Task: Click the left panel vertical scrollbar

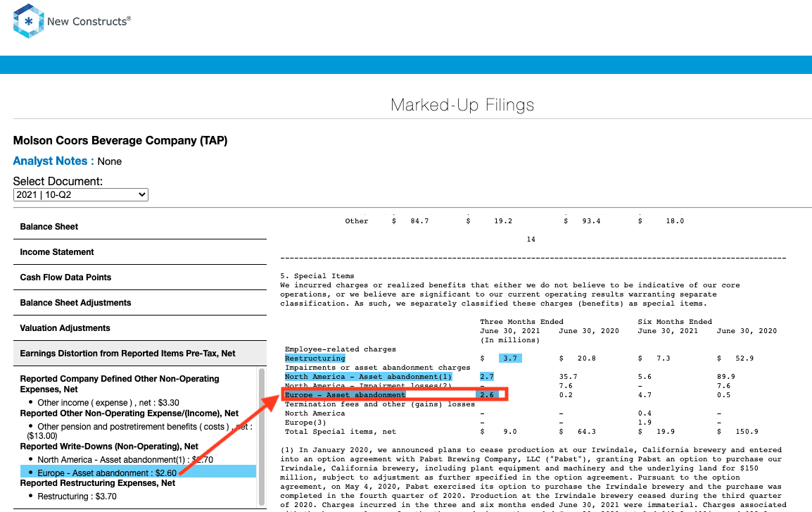Action: pyautogui.click(x=262, y=437)
